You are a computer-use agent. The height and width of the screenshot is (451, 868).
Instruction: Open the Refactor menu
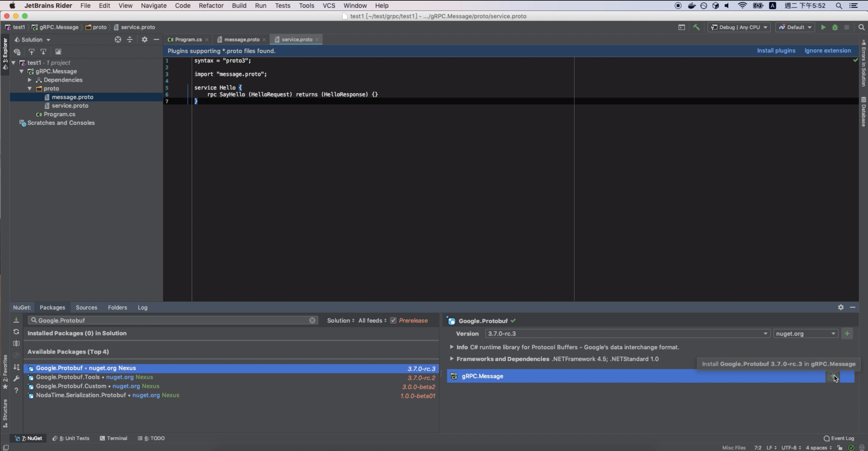pos(211,5)
